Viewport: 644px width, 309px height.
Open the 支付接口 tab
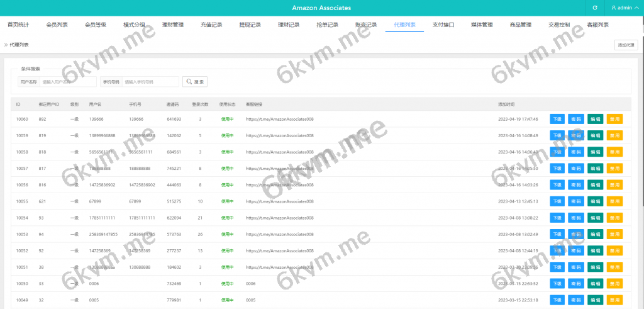[x=443, y=25]
